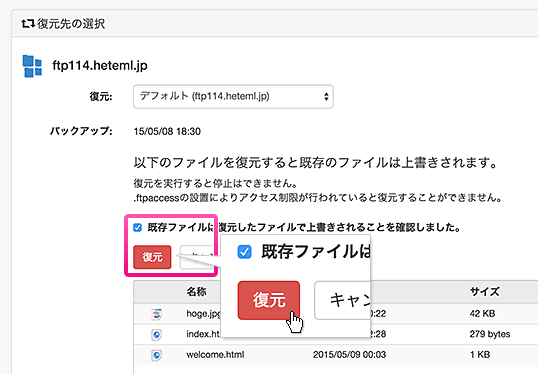
Task: Select the hoge.jpg file name
Action: (203, 314)
